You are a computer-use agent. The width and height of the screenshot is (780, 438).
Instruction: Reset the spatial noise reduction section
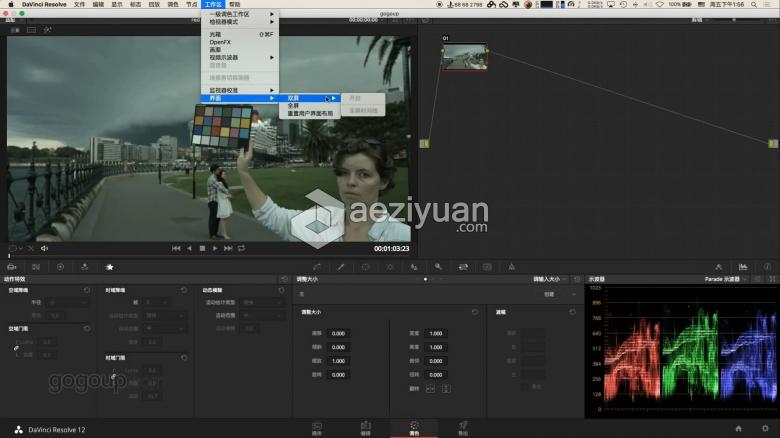coord(88,290)
